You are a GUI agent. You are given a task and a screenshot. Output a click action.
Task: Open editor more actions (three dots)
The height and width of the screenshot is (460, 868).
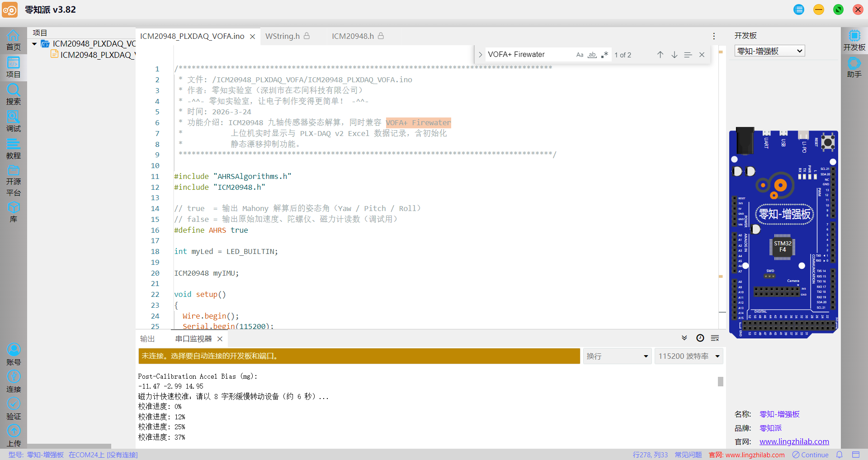click(x=714, y=36)
